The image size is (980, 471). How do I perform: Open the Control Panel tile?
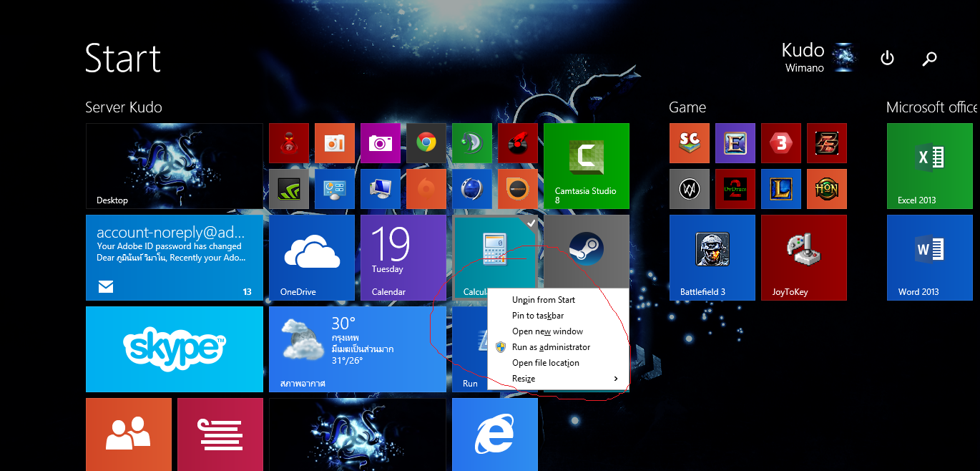(x=335, y=189)
